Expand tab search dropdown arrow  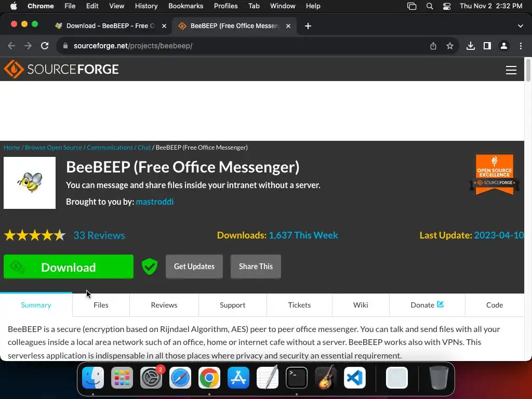tap(521, 26)
